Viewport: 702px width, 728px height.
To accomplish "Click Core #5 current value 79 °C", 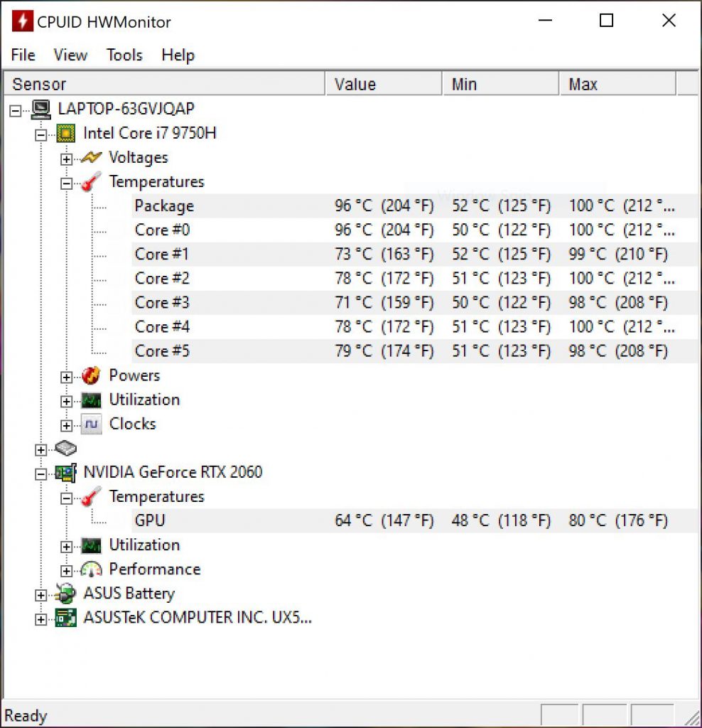I will 384,350.
